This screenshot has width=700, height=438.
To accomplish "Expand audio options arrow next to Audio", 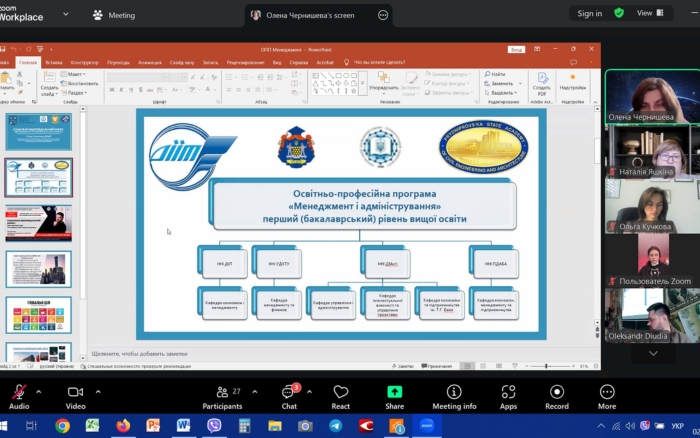I will tap(39, 391).
